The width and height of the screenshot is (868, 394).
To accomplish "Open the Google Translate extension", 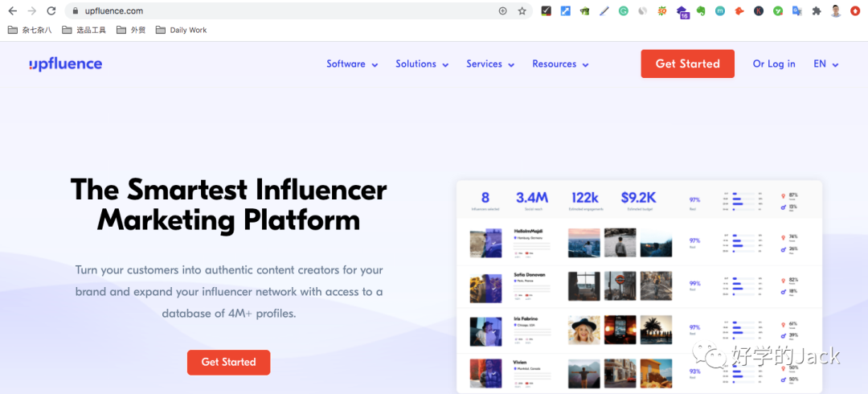I will tap(797, 11).
